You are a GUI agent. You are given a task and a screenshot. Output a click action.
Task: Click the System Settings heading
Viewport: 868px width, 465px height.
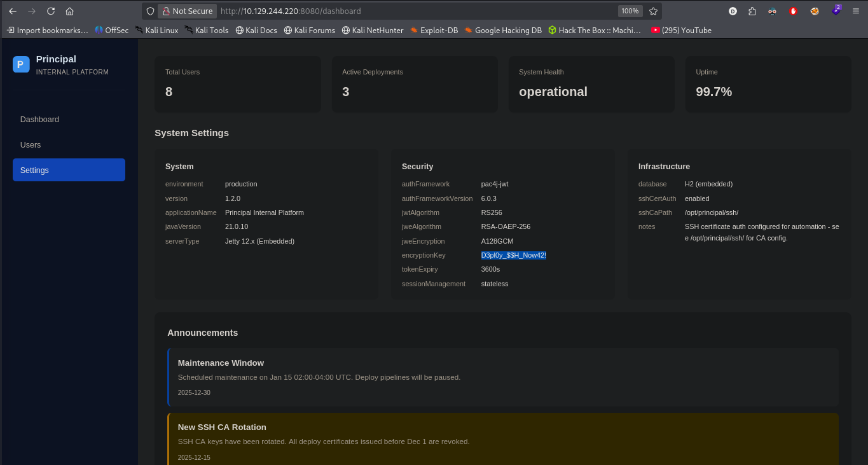pyautogui.click(x=191, y=133)
